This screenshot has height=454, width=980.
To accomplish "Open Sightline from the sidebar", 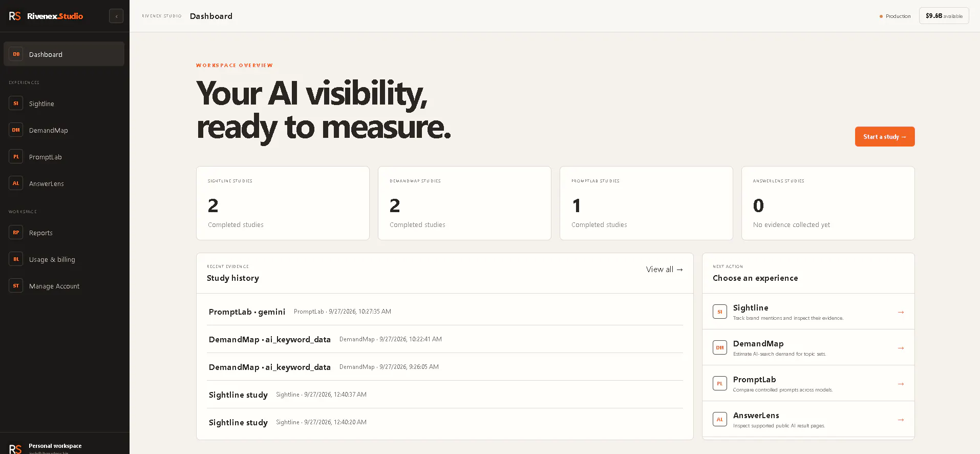I will (64, 104).
